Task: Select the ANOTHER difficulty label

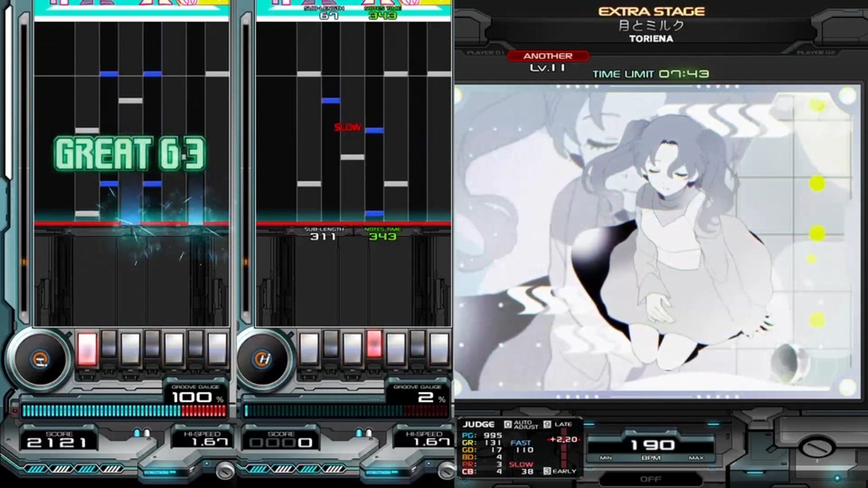Action: pos(547,56)
